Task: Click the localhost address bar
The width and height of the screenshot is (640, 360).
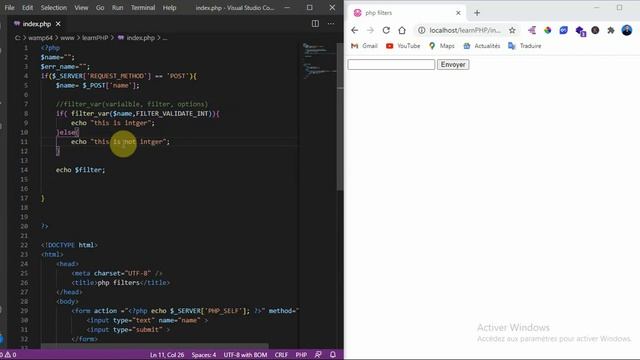Action: [x=465, y=30]
